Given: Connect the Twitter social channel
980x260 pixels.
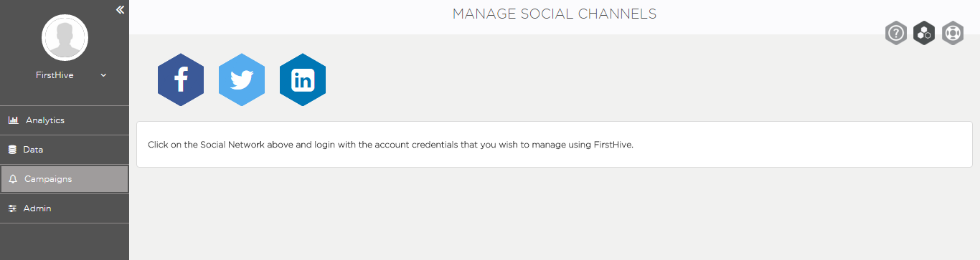Looking at the screenshot, I should [242, 80].
